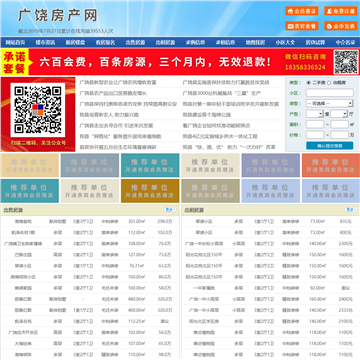Image resolution: width=360 pixels, height=360 pixels.
Task: Click the 835元 rental price cell
Action: tap(346, 221)
